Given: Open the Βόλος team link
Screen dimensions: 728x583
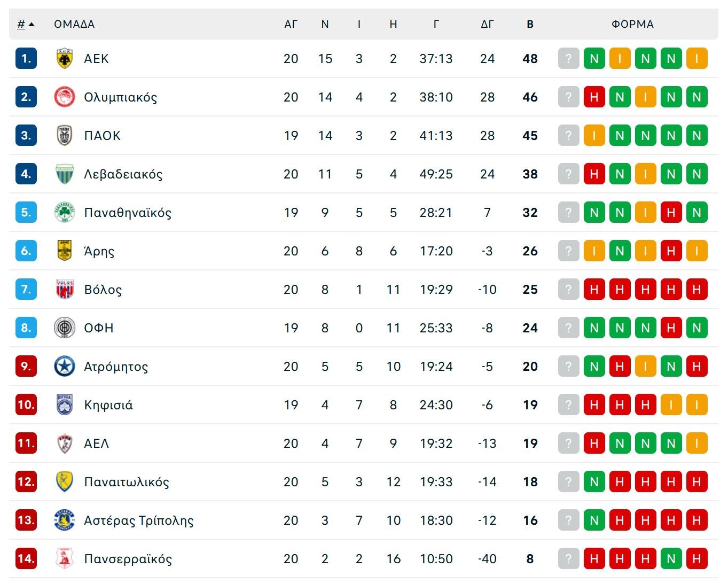Looking at the screenshot, I should click(x=103, y=290).
